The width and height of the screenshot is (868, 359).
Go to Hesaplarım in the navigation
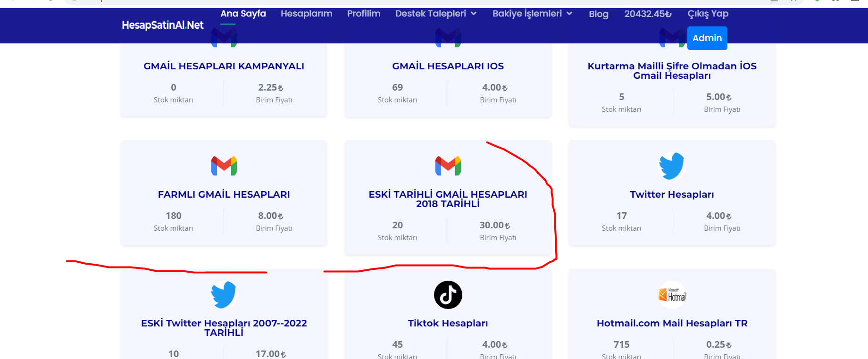[x=307, y=14]
